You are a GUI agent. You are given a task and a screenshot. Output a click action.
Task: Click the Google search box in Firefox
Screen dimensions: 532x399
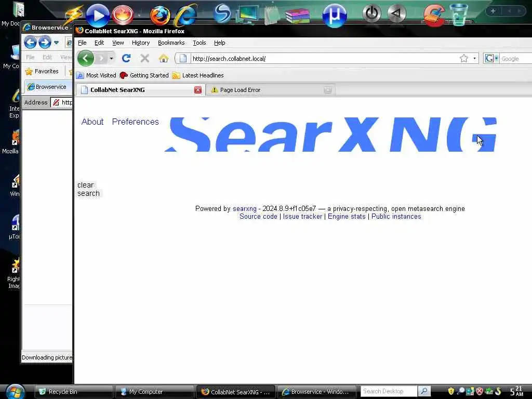click(516, 59)
